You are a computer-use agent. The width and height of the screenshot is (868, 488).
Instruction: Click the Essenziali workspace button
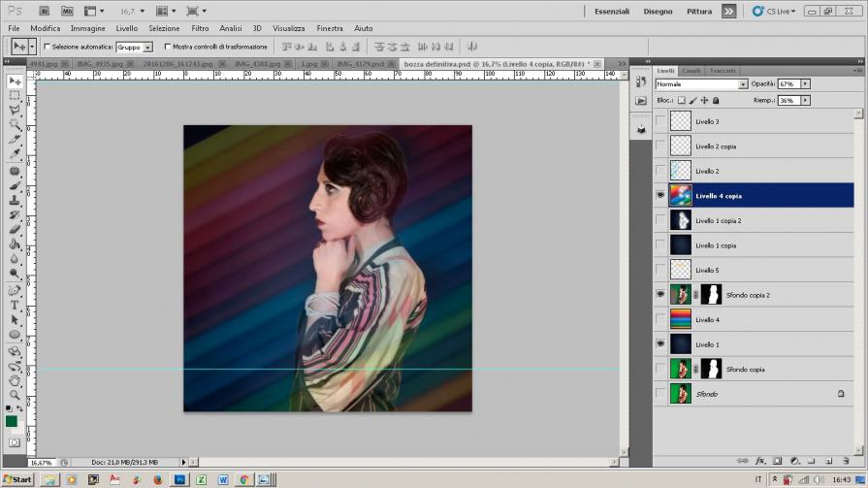[x=610, y=11]
